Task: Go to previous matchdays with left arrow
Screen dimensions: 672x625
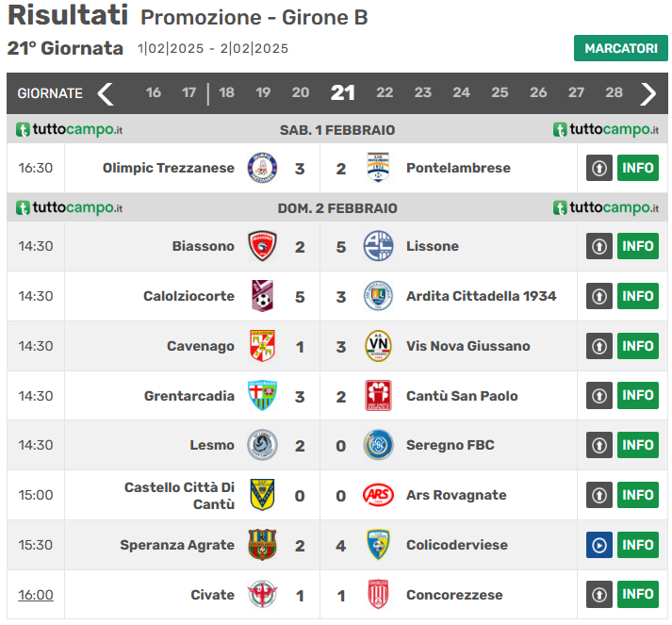Action: 106,93
